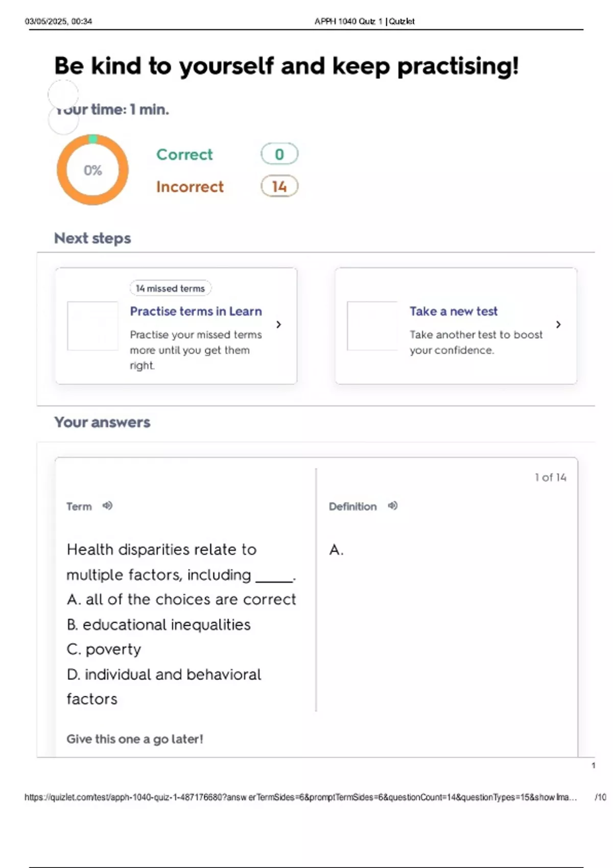Open the Practise terms in Learn link

(196, 311)
